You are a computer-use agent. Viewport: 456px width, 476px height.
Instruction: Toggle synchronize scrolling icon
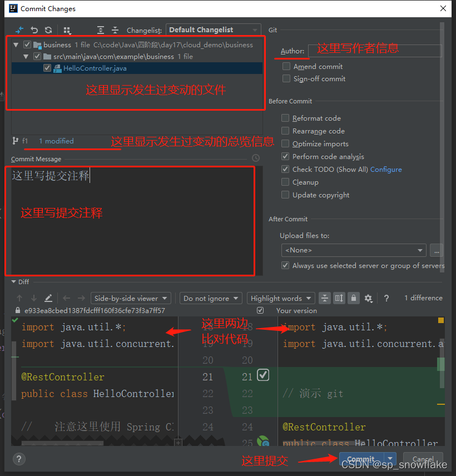339,298
